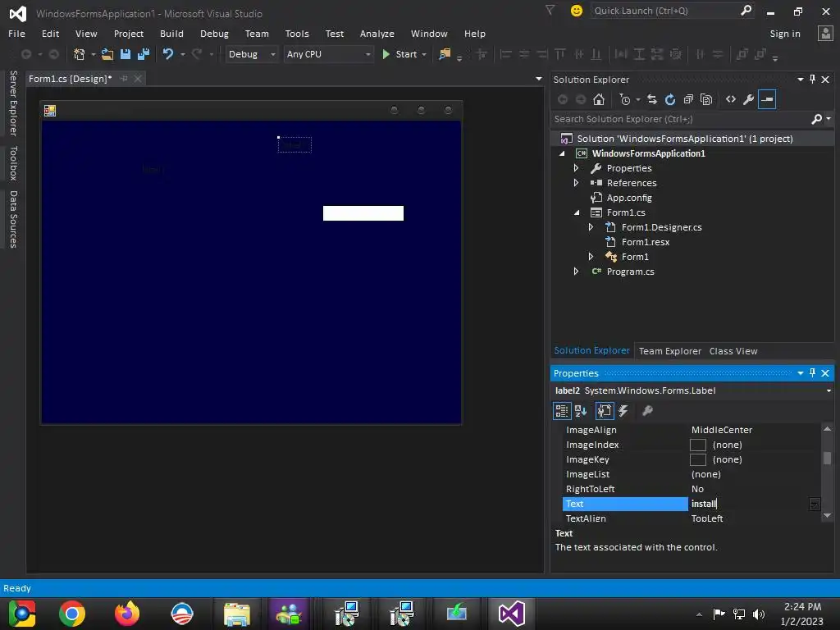Viewport: 840px width, 630px height.
Task: Click in the Quick Launch search box
Action: (666, 11)
